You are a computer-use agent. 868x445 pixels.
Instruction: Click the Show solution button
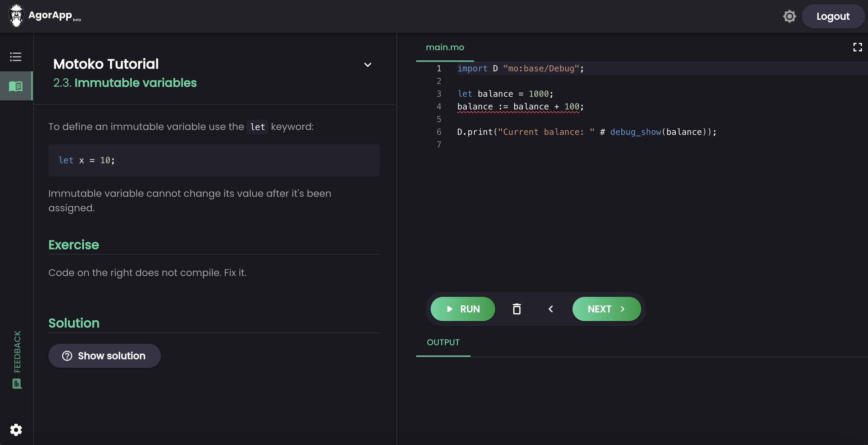(x=104, y=356)
